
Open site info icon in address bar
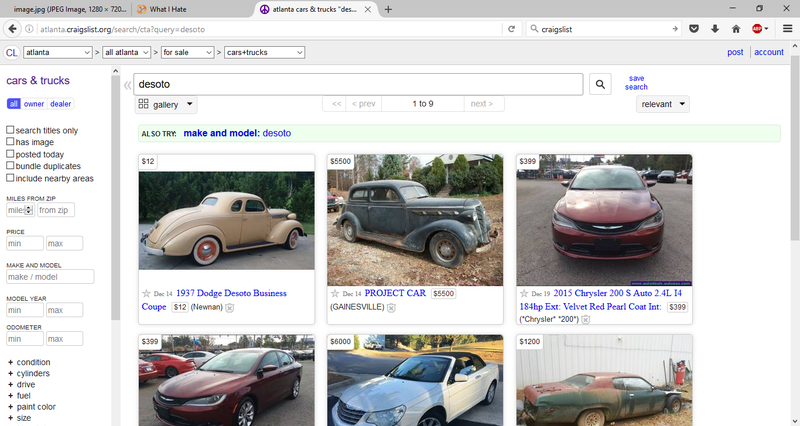tap(30, 29)
